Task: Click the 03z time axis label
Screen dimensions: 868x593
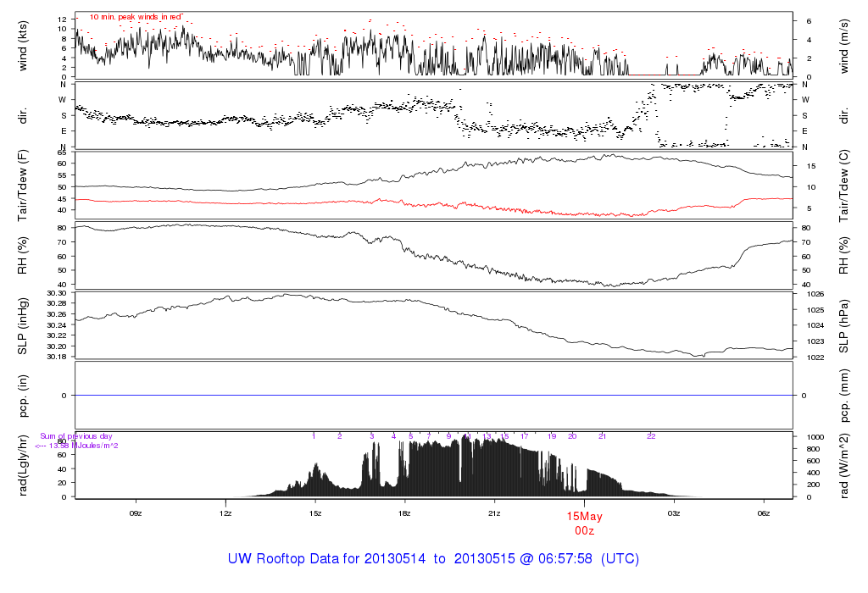Action: pos(675,513)
